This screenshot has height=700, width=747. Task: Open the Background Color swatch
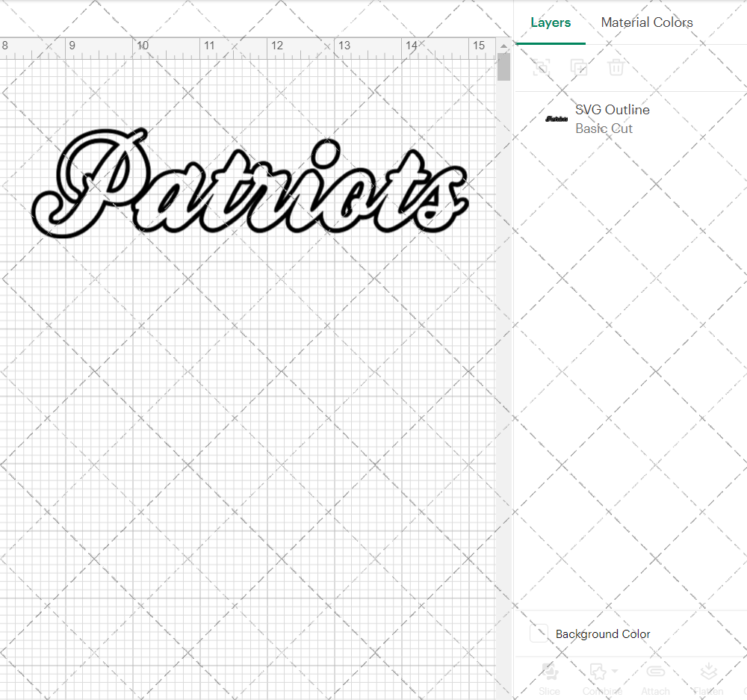click(x=539, y=634)
